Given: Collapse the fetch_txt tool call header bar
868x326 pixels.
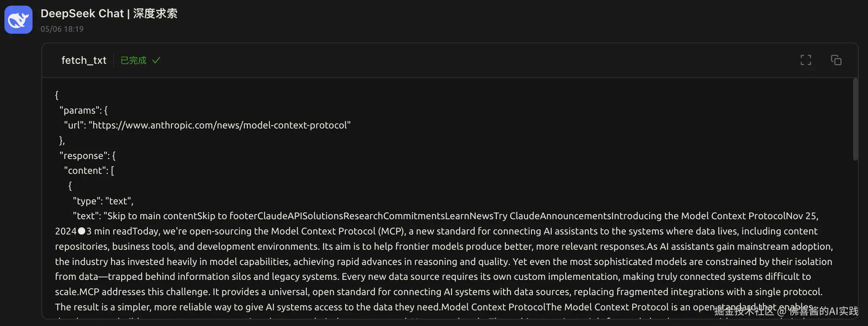Looking at the screenshot, I should tap(442, 60).
